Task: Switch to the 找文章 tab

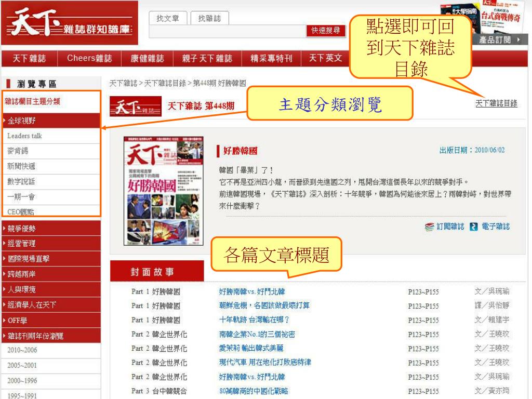Action: coord(168,18)
